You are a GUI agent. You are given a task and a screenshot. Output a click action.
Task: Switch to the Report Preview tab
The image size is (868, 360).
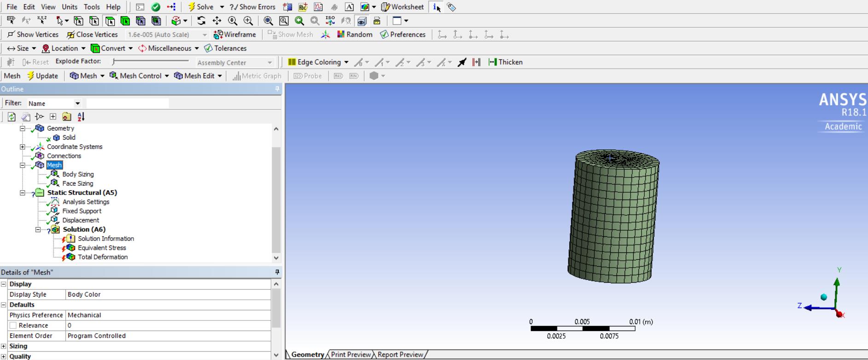(x=400, y=354)
